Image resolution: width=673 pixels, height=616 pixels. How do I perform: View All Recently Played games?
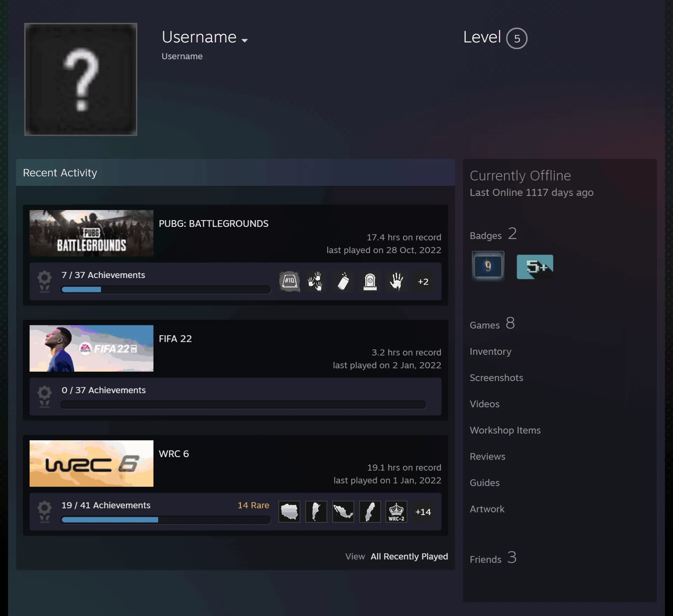409,556
